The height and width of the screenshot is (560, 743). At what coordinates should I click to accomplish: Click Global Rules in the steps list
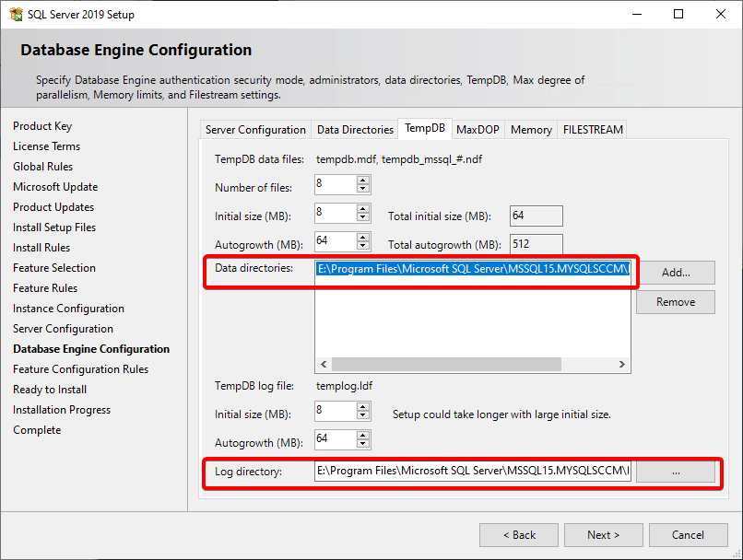click(43, 167)
